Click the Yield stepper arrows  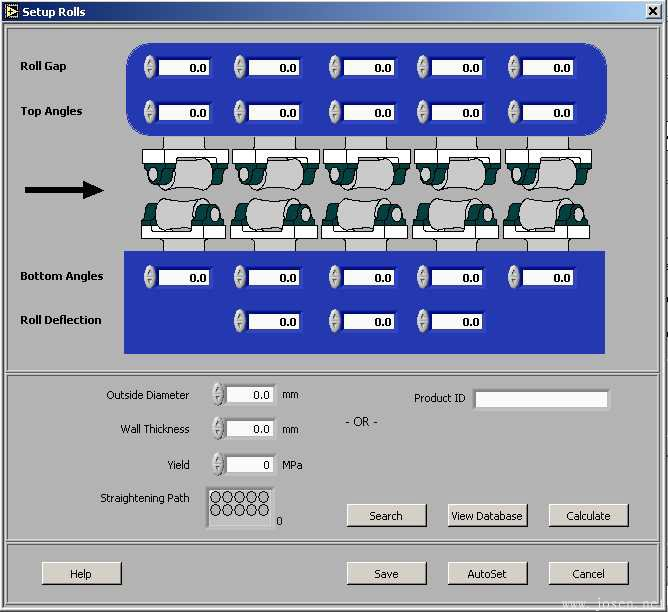coord(218,464)
